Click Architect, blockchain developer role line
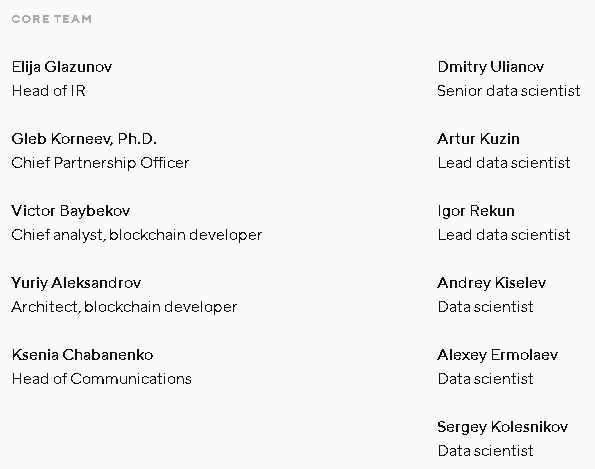 tap(124, 307)
